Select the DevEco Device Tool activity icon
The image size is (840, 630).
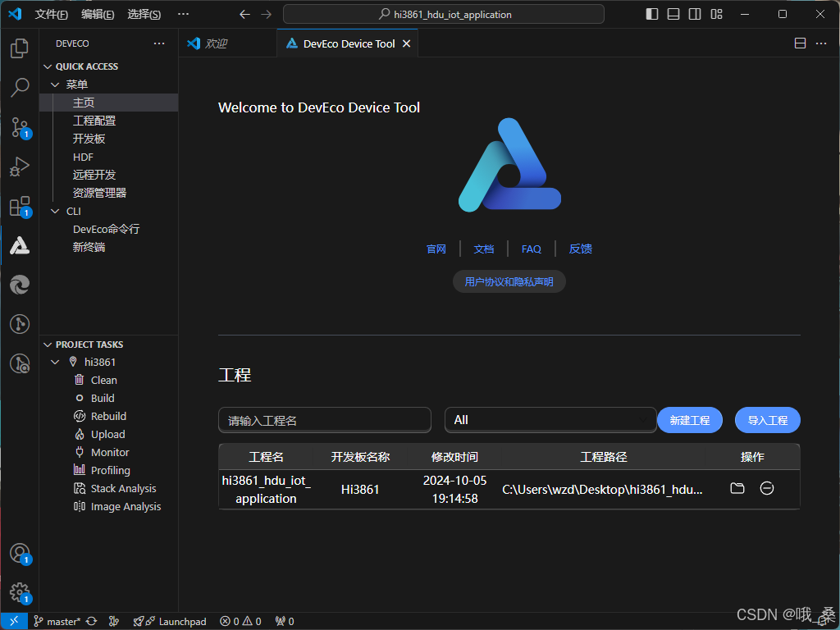tap(20, 245)
